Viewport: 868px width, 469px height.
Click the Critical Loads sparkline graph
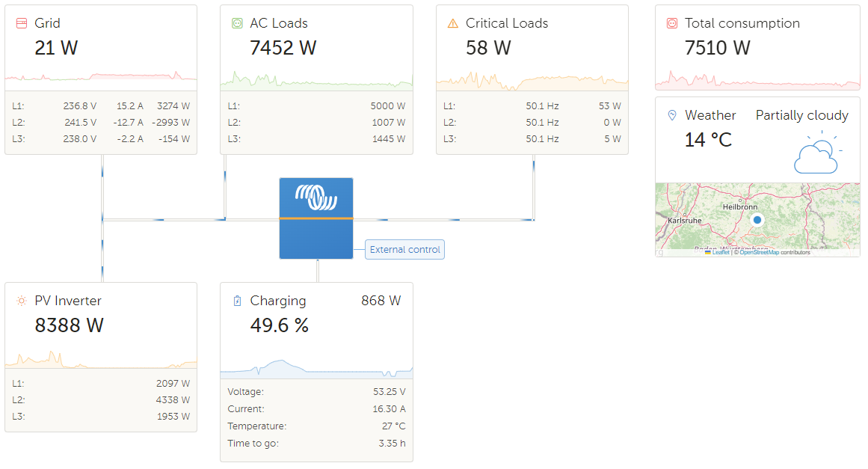[x=532, y=80]
